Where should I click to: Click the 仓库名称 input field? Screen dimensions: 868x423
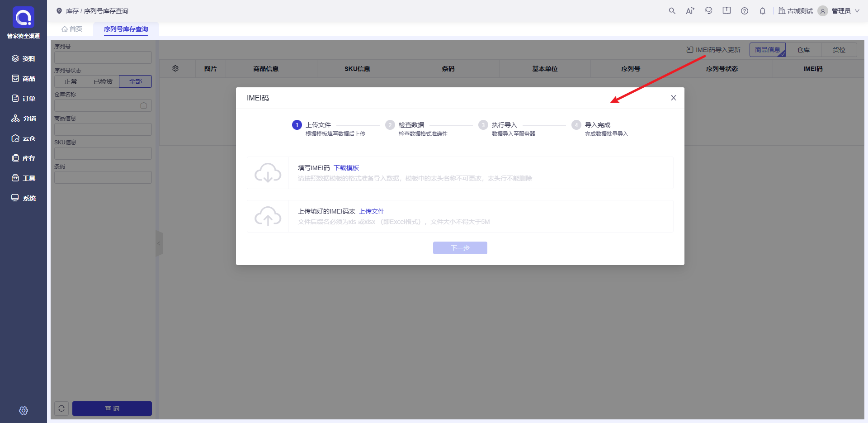(x=103, y=105)
